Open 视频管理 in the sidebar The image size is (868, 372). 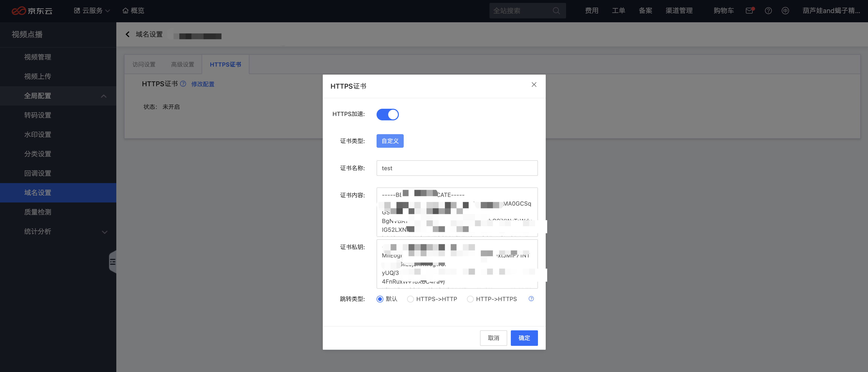point(58,57)
